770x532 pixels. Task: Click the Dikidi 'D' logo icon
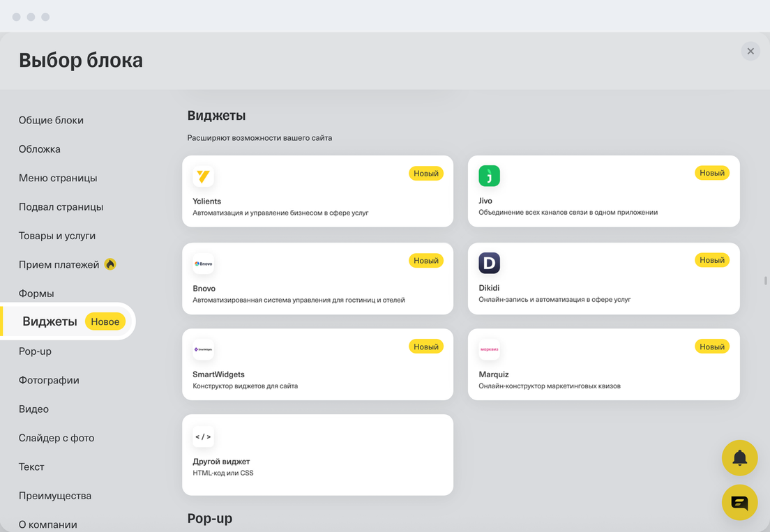coord(489,263)
